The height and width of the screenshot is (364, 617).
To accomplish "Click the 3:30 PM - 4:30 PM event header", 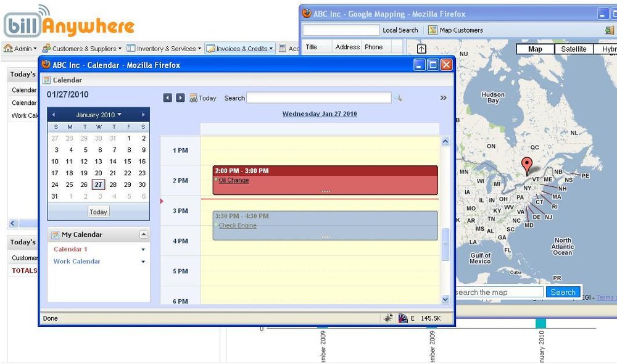I will (x=325, y=216).
